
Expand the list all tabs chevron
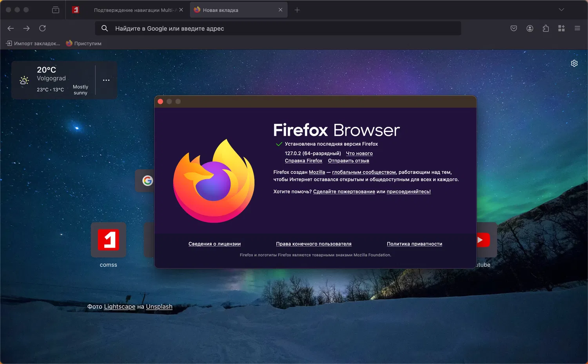coord(561,10)
